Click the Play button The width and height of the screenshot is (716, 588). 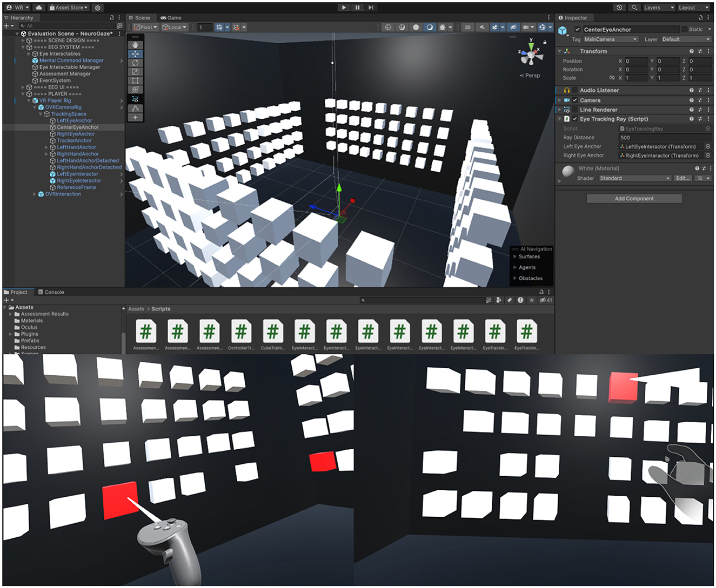pyautogui.click(x=344, y=8)
